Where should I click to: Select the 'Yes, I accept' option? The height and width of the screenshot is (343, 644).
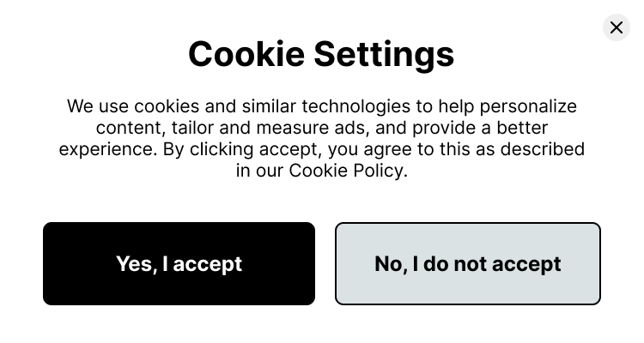pos(179,264)
